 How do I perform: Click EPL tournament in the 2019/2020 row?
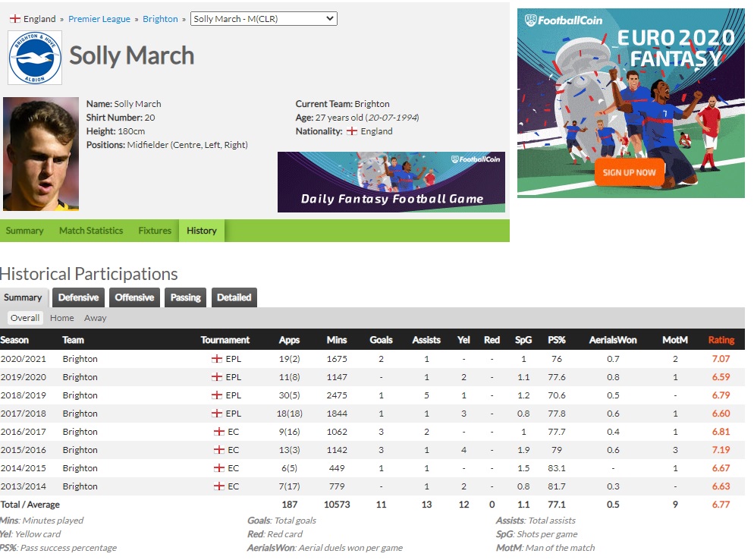click(233, 377)
